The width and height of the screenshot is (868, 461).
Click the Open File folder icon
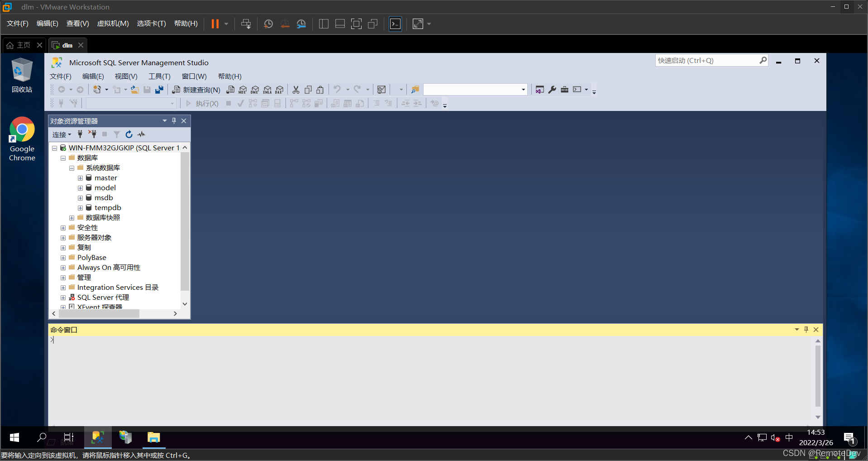click(135, 90)
